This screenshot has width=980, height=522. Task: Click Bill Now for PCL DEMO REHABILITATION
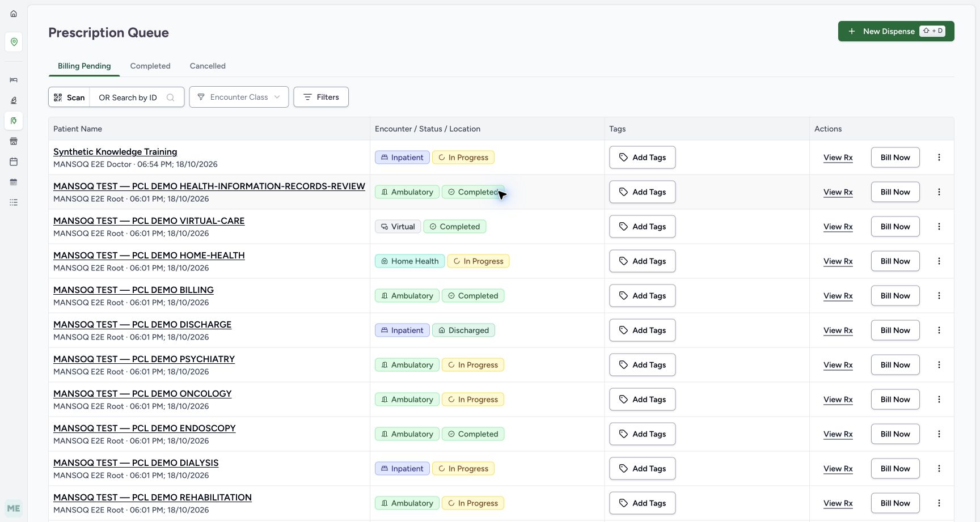point(895,503)
